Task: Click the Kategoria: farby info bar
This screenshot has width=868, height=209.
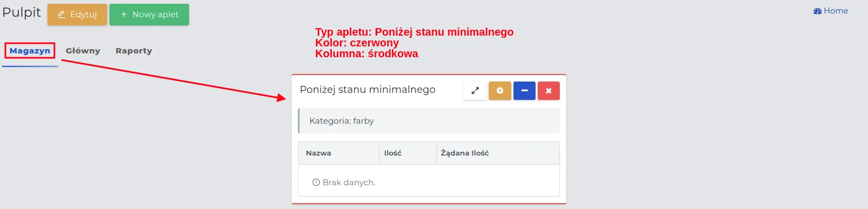Action: tap(429, 121)
